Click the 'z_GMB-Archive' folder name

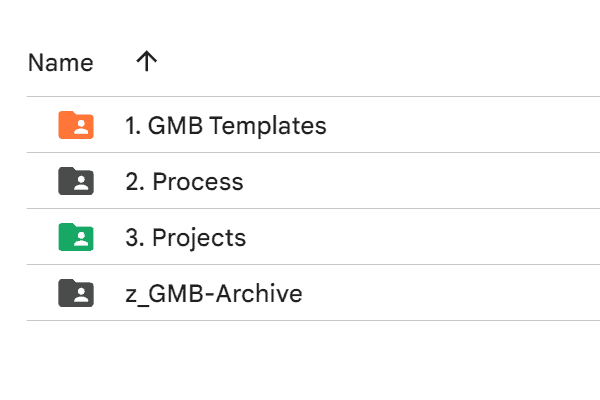point(213,294)
